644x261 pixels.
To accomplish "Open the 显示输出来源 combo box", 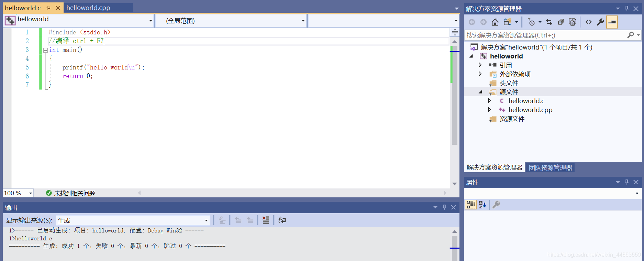I will tap(133, 220).
